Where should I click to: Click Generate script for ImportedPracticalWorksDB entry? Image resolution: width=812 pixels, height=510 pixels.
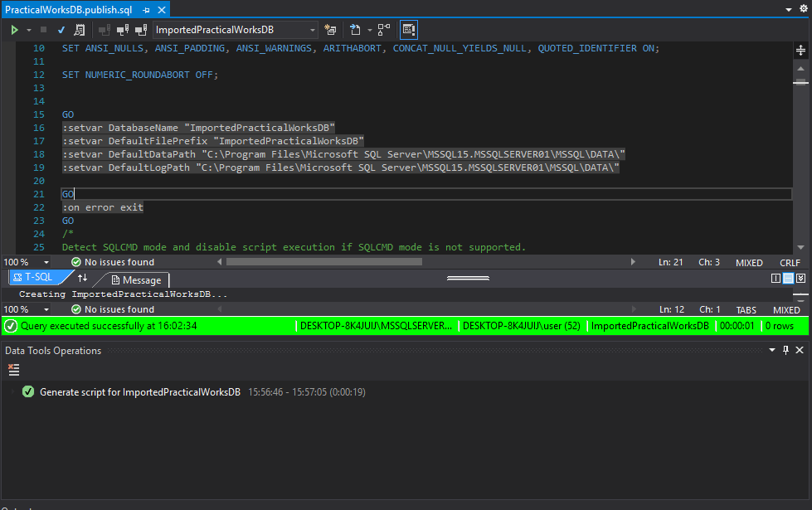140,392
